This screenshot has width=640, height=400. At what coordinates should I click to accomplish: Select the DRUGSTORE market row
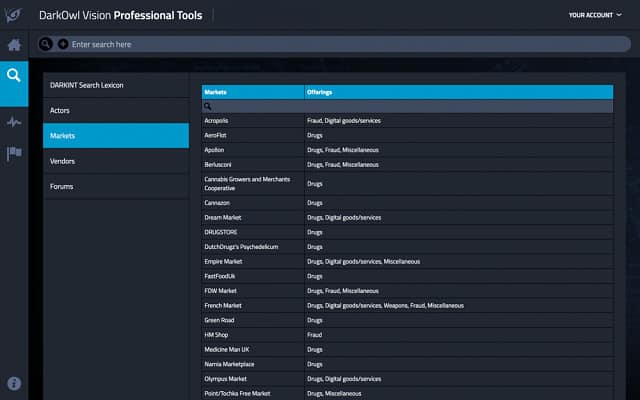(407, 232)
